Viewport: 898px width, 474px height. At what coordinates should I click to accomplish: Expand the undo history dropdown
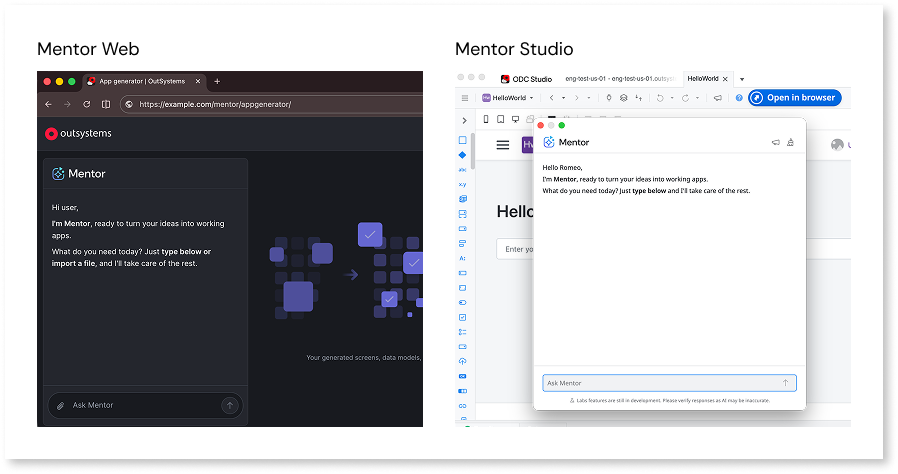[672, 98]
